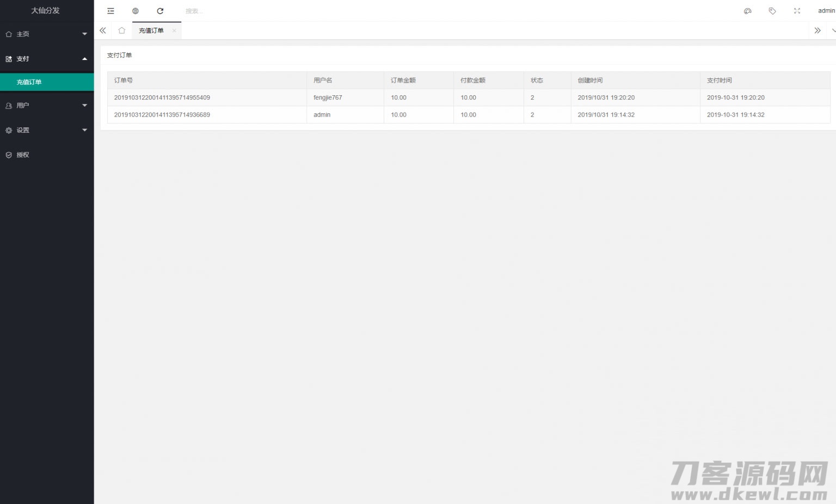Click the 大仙分发 logo title
Viewport: 836px width, 504px height.
pyautogui.click(x=45, y=10)
